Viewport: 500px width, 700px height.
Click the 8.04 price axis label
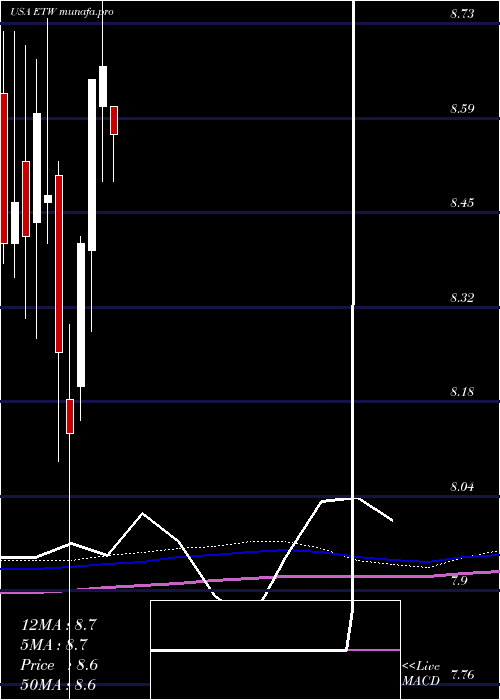[x=462, y=487]
